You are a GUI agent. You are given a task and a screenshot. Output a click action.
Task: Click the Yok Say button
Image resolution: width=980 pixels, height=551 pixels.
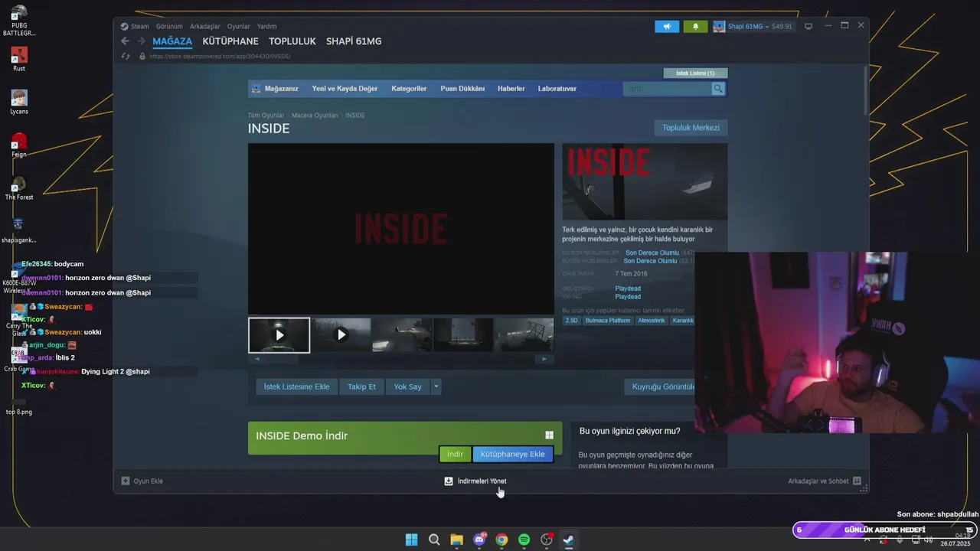point(407,386)
